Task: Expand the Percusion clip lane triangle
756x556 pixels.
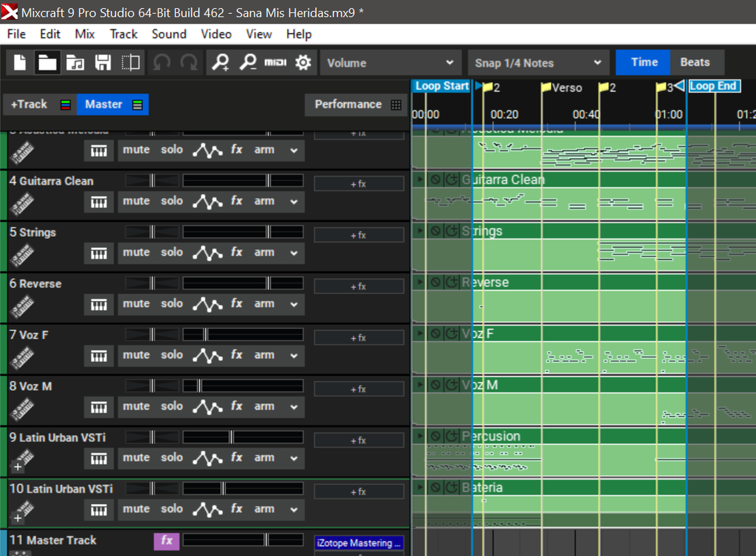Action: pyautogui.click(x=420, y=436)
